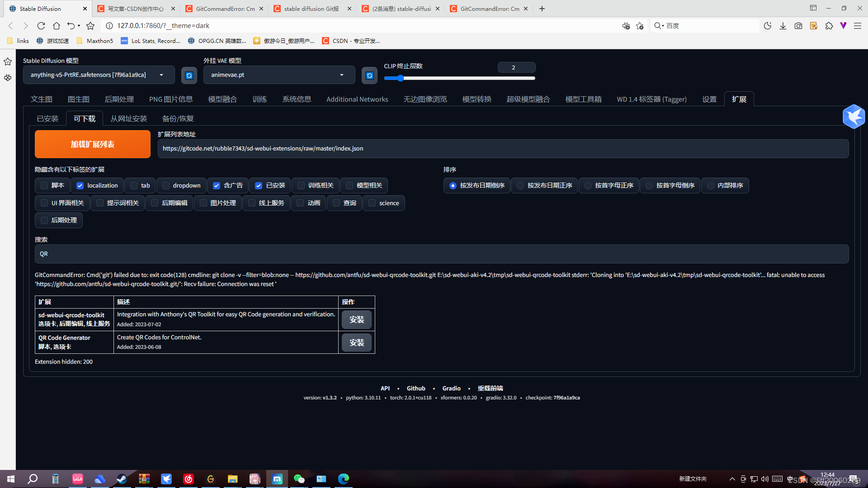Click the 加载扩展列表 button
Viewport: 868px width, 488px height.
tap(92, 144)
